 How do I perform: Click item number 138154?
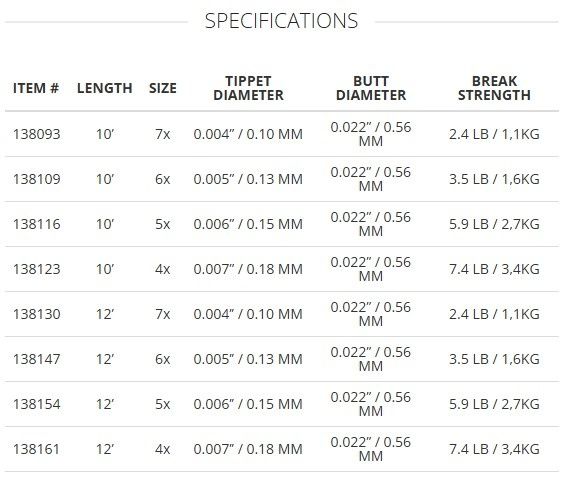point(36,404)
